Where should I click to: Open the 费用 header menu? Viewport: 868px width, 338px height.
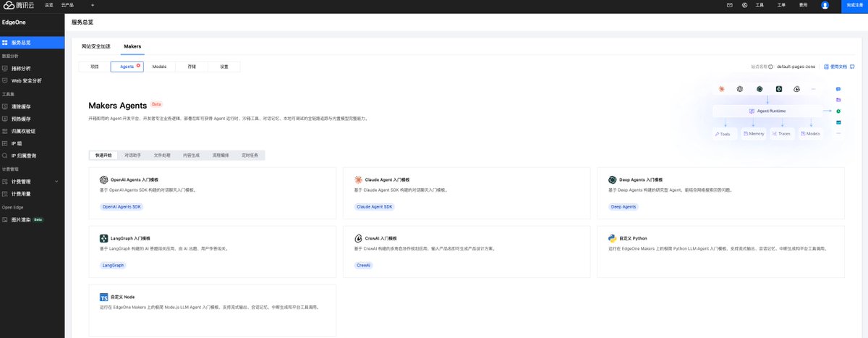pos(803,5)
